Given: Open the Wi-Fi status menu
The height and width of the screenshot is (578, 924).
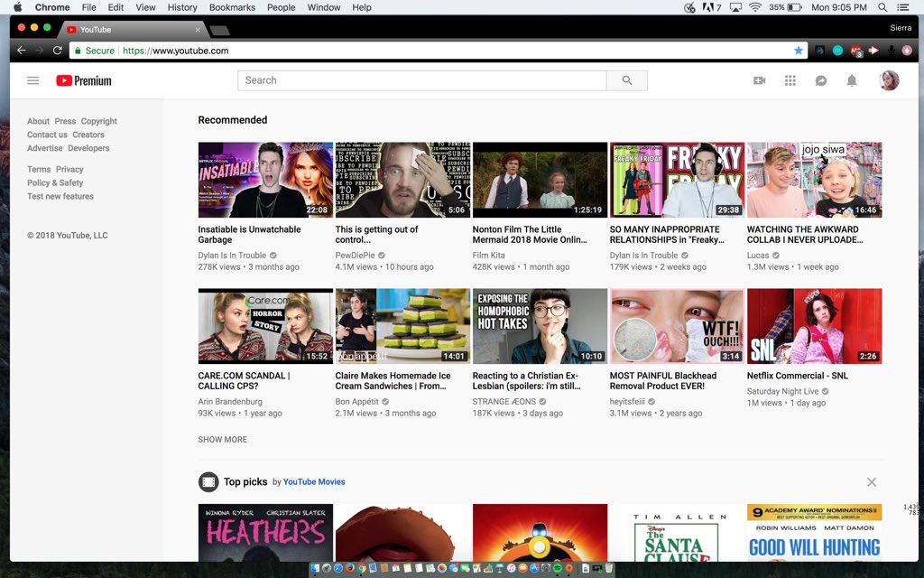Looking at the screenshot, I should click(755, 7).
